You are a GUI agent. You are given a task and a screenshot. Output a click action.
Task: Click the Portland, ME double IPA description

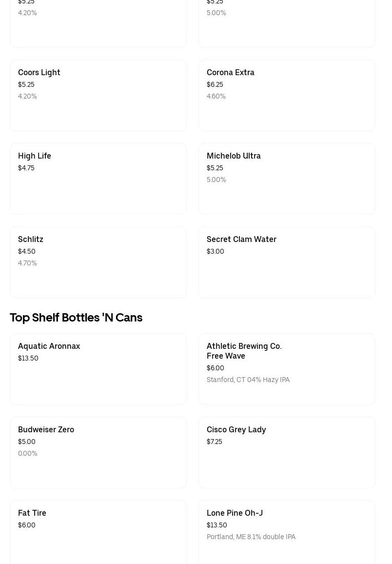tap(251, 537)
